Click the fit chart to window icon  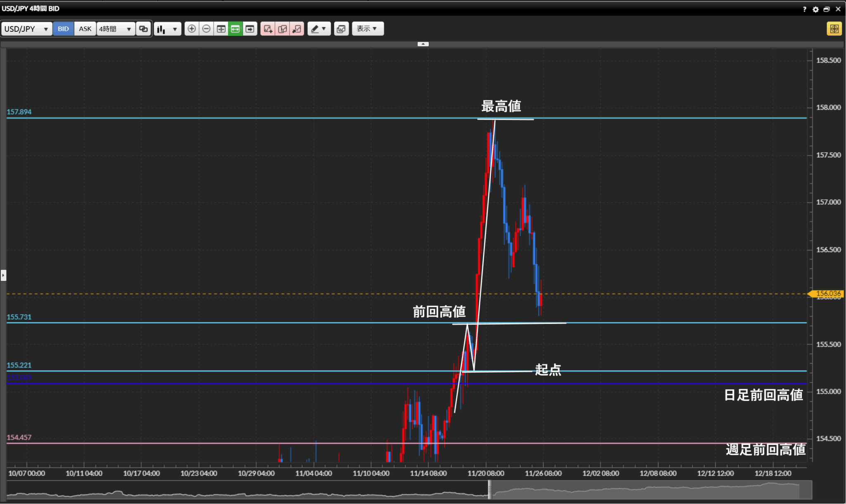[x=221, y=29]
